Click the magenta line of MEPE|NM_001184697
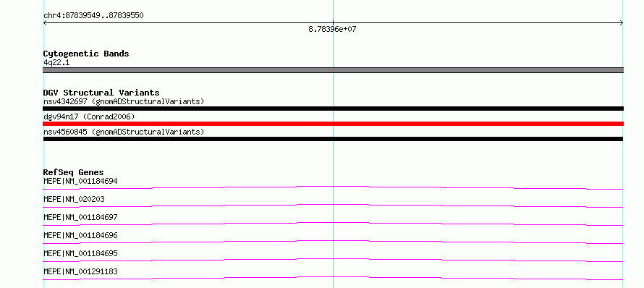 (333, 224)
